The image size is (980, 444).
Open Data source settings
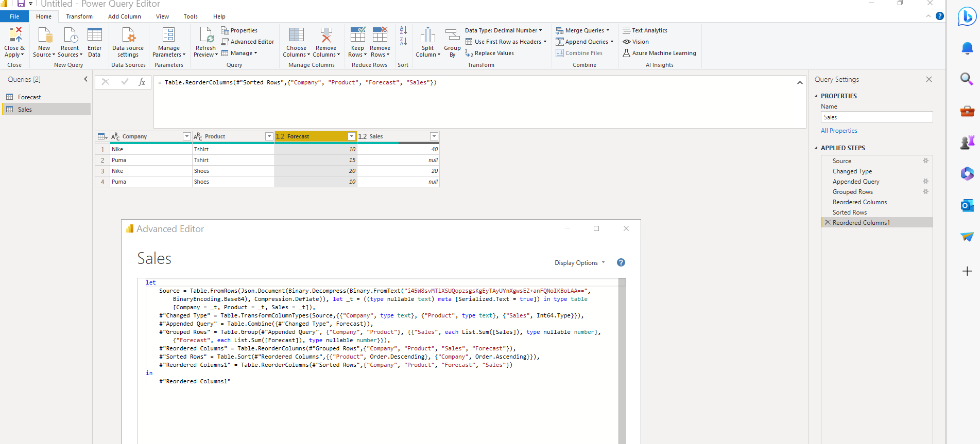click(128, 42)
